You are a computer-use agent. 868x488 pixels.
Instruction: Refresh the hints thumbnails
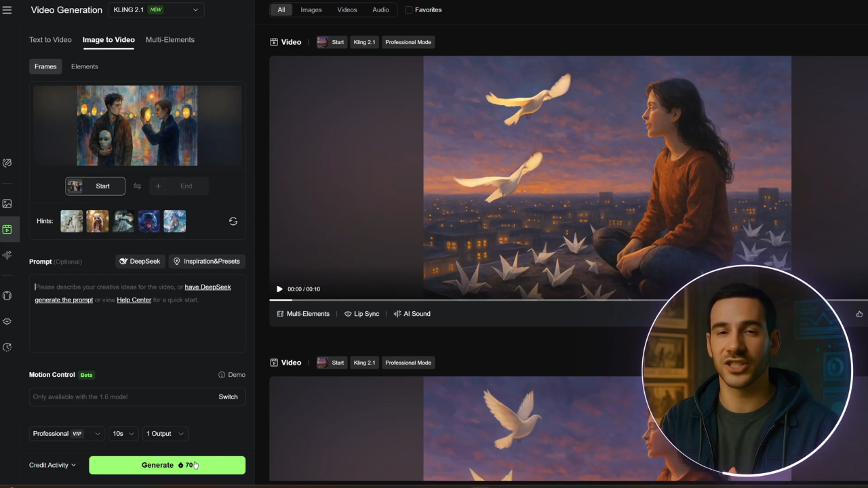click(x=233, y=221)
